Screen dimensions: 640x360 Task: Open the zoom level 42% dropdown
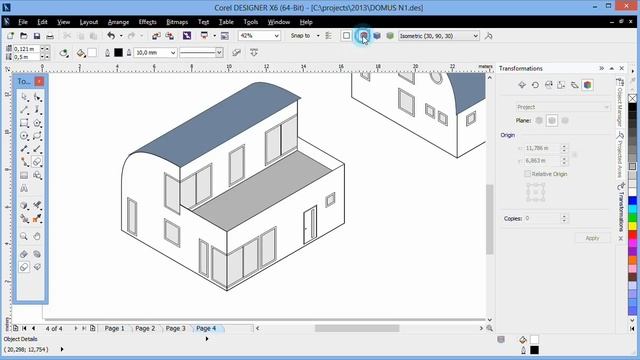(276, 36)
